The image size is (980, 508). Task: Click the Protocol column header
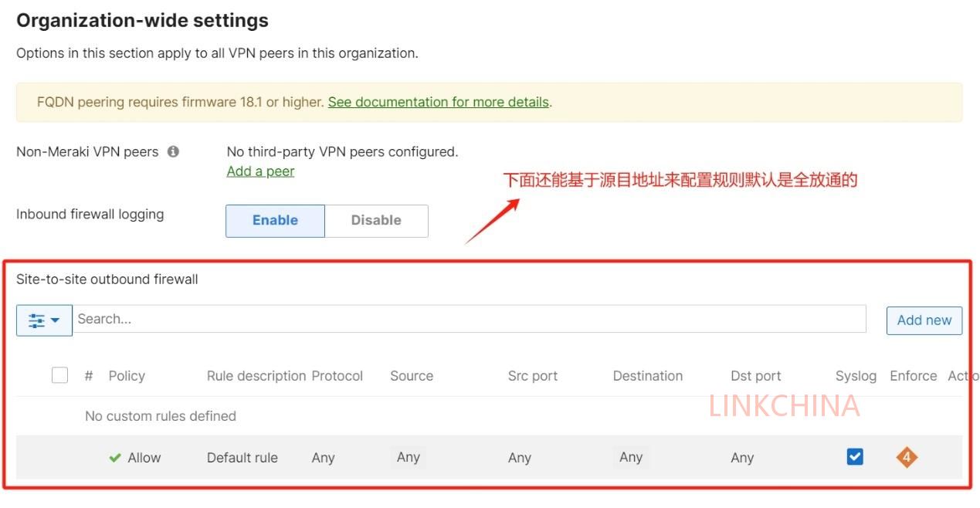(337, 376)
